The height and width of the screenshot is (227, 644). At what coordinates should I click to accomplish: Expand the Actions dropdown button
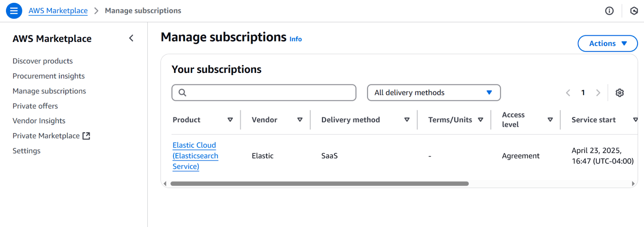607,43
